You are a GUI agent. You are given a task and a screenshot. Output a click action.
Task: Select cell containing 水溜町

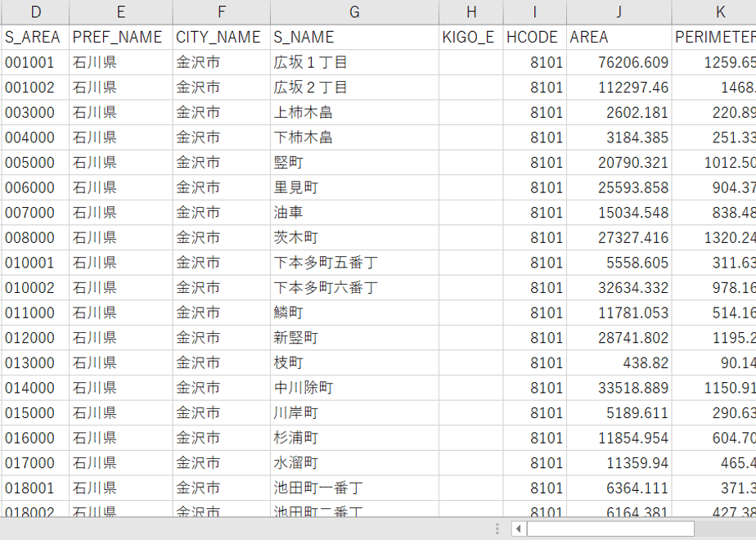[x=355, y=463]
